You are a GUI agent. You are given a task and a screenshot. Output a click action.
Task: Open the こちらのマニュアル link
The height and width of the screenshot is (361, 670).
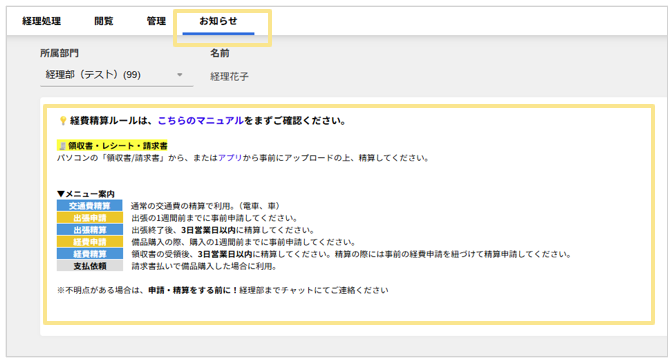click(200, 121)
